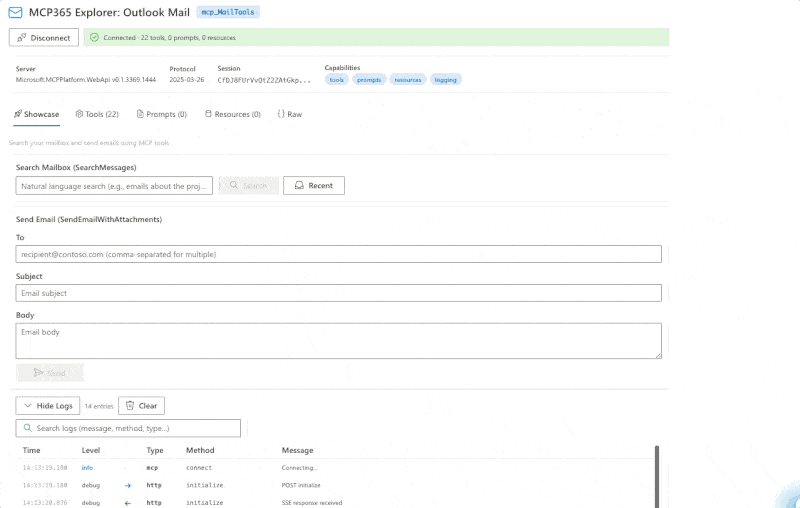This screenshot has width=800, height=508.
Task: Select the 'Connecting...' log message
Action: click(299, 467)
